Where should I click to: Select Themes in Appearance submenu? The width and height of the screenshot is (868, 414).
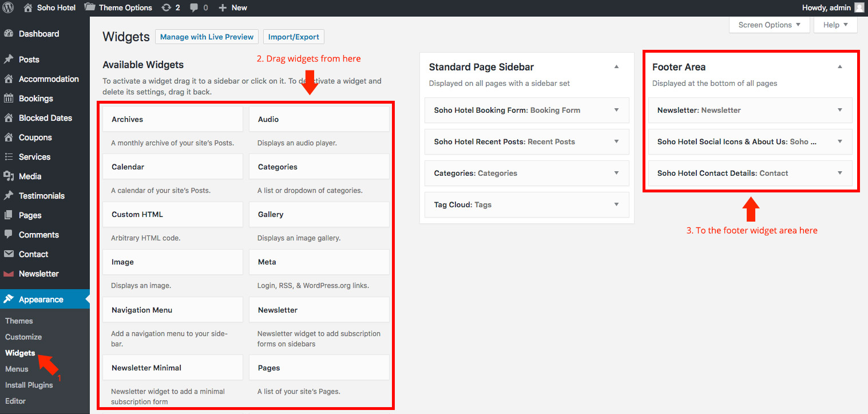pyautogui.click(x=19, y=321)
